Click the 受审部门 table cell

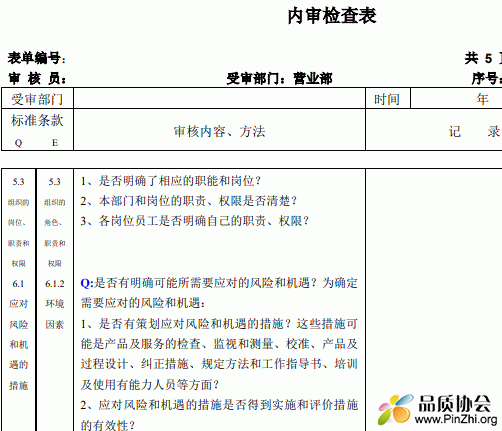pos(37,99)
